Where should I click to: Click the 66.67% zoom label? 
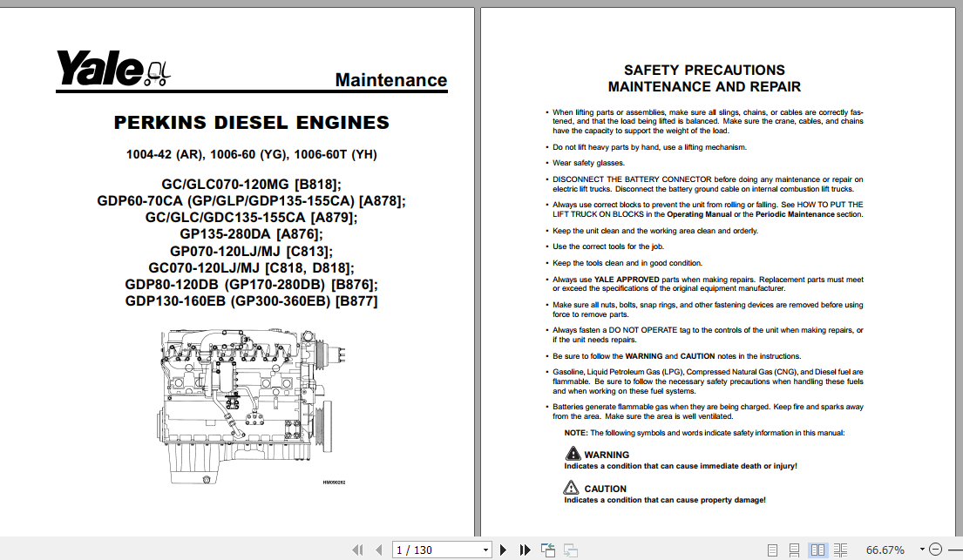click(x=885, y=550)
